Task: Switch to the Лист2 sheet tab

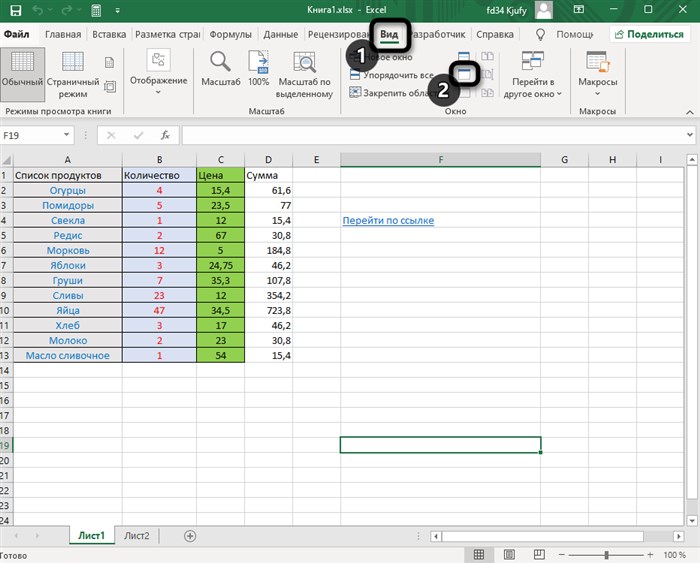Action: (x=137, y=536)
